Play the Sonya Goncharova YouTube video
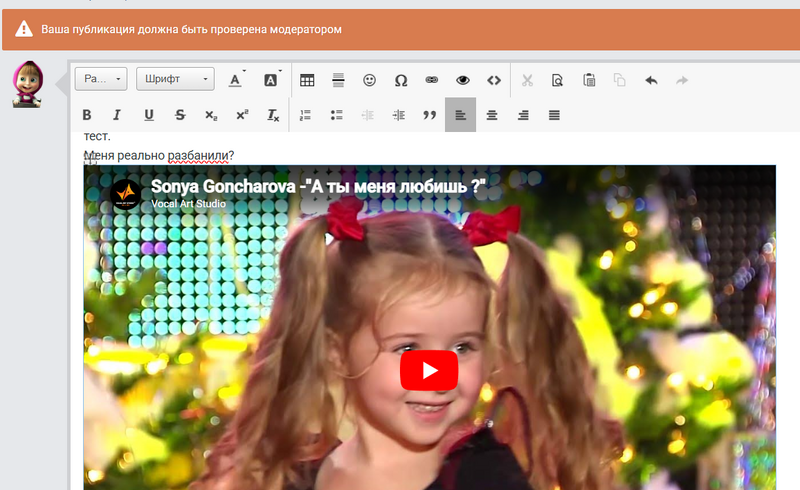Screen dimensions: 800x490 429,371
